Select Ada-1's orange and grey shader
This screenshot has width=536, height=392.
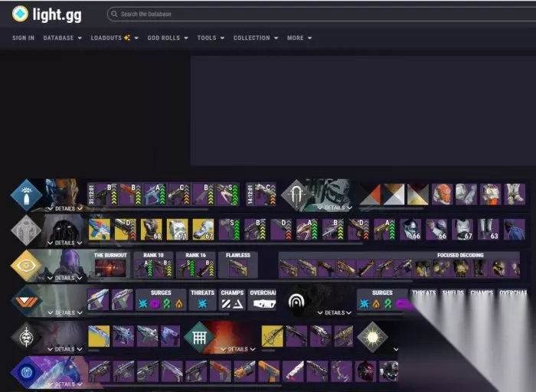(x=370, y=194)
